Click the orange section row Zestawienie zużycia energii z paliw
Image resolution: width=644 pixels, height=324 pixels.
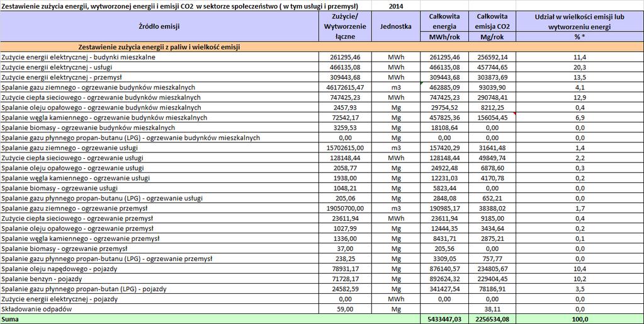tap(322, 47)
